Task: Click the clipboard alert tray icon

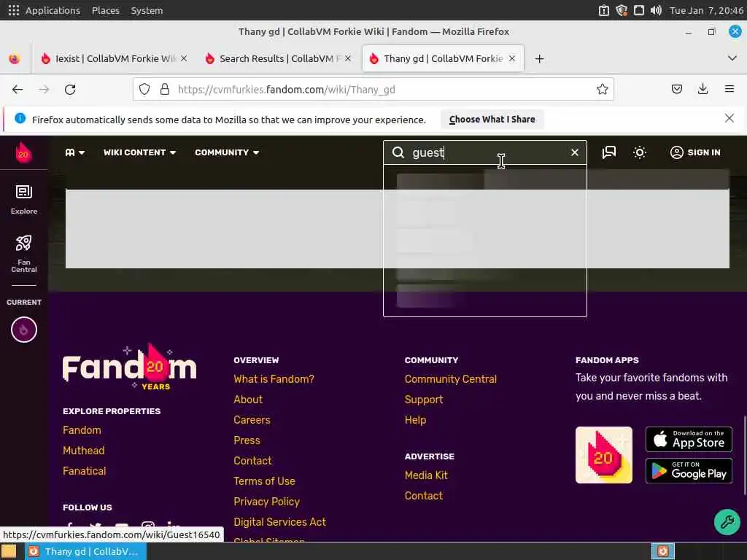Action: coord(603,10)
